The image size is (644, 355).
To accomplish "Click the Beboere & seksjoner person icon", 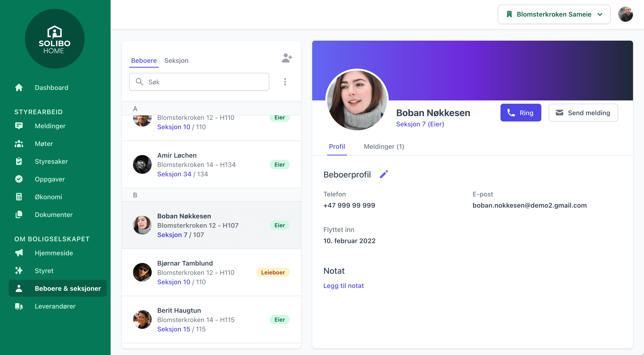I will 19,288.
